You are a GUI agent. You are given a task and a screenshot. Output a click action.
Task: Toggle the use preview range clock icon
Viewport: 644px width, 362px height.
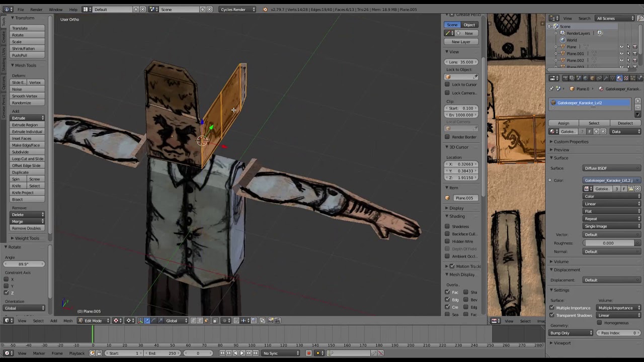[92, 353]
